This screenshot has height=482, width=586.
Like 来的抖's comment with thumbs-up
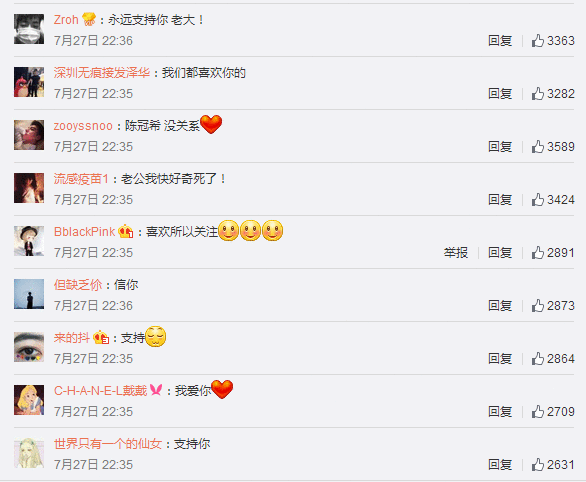(537, 359)
